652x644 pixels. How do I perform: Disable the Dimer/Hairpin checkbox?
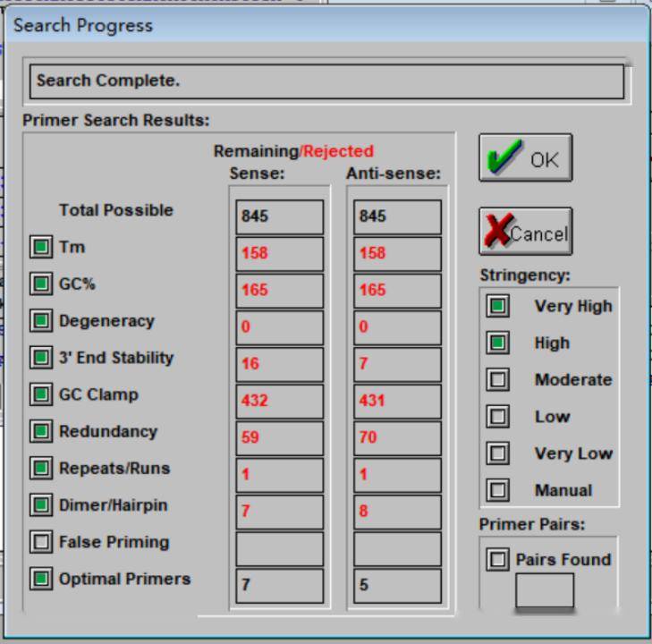pos(41,505)
